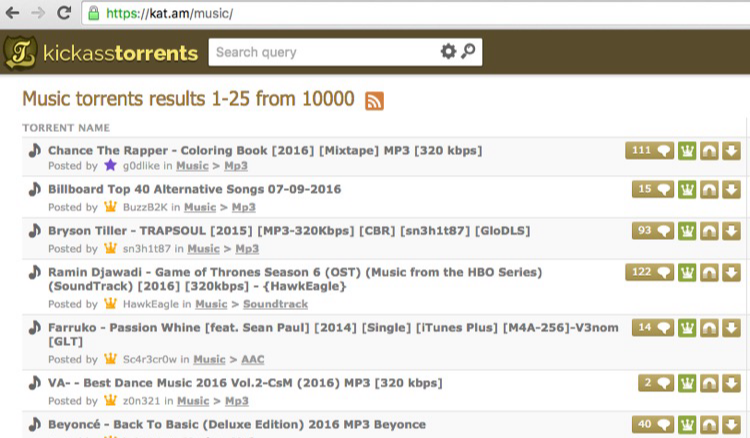Download Chance The Rapper torrent arrow
This screenshot has height=438, width=750.
coord(731,151)
